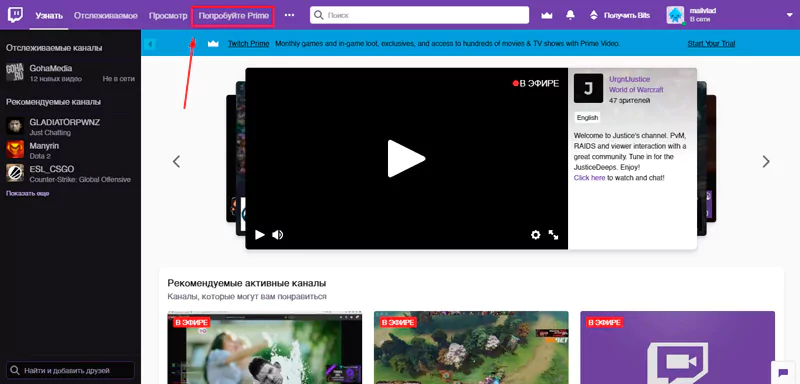The width and height of the screenshot is (800, 384).
Task: Click the Отслеживаемые каналы heading
Action: [54, 48]
